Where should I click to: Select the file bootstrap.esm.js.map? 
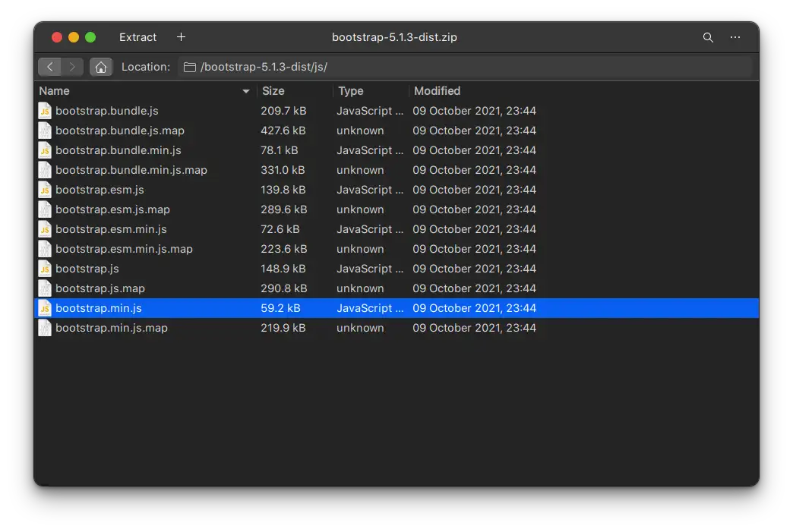(x=112, y=209)
